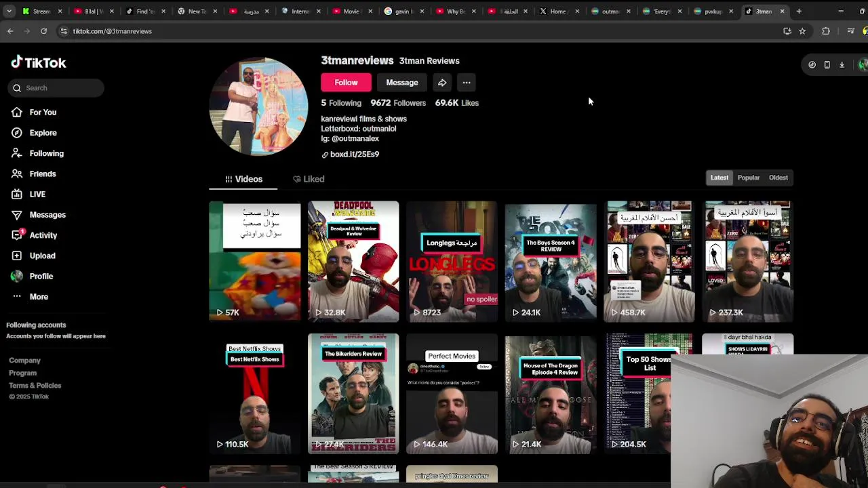Bookmark this page with star icon
This screenshot has width=868, height=488.
pyautogui.click(x=802, y=31)
